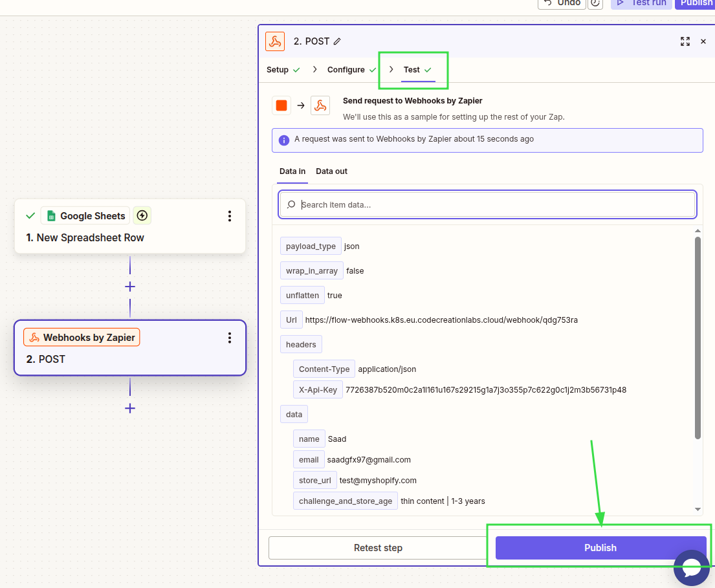Click the Webhooks icon in panel header

pos(275,41)
